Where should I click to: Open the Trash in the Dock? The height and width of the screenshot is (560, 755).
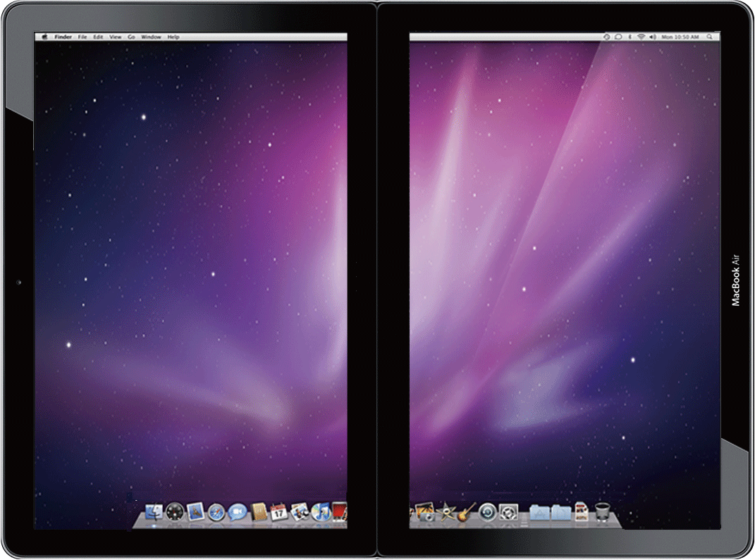click(x=602, y=512)
